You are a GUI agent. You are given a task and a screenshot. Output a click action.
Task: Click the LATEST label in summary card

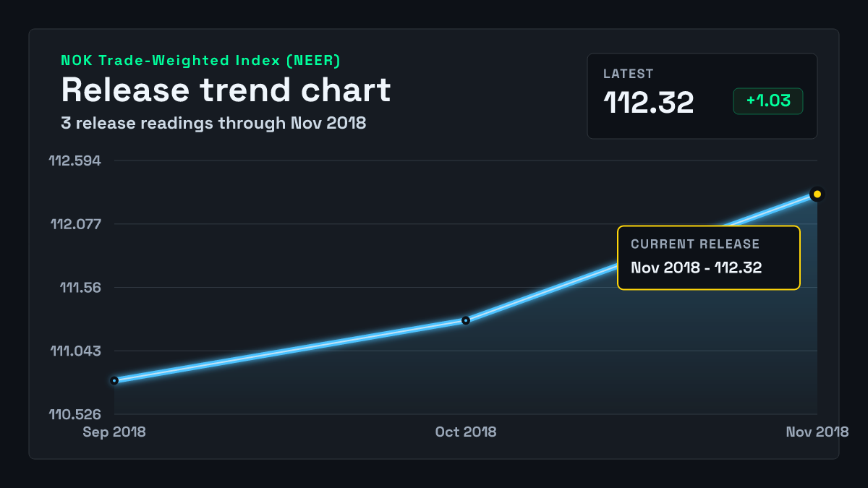click(x=629, y=74)
